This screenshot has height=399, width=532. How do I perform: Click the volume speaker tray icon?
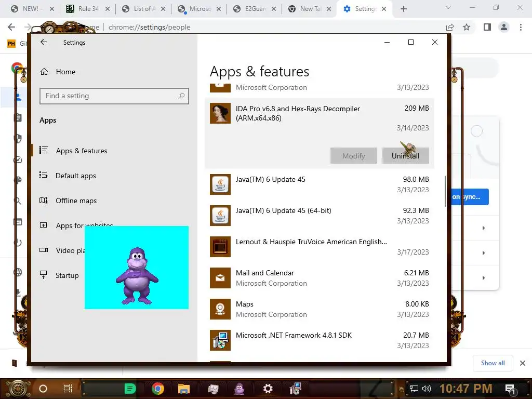[427, 389]
